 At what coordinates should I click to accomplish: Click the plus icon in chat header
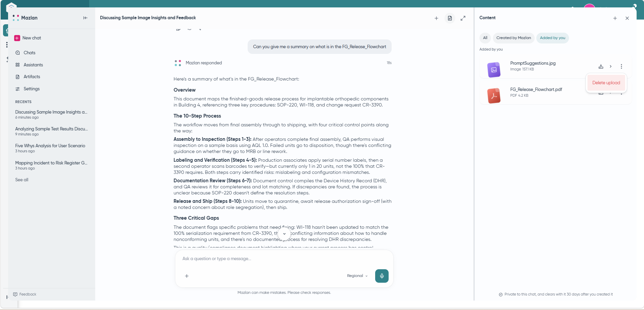point(436,18)
